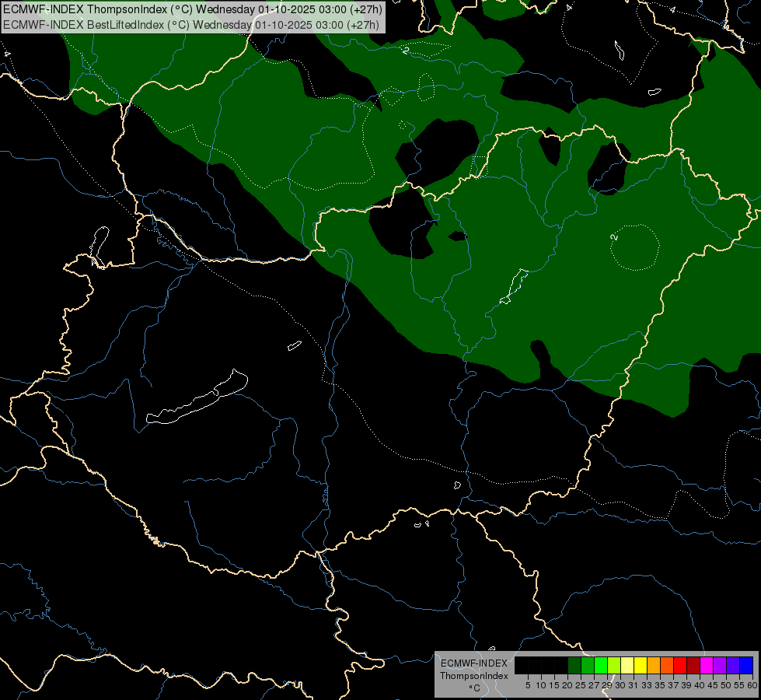This screenshot has height=700, width=761.
Task: Pick the lime 29–30 legend swatch
Action: click(614, 665)
